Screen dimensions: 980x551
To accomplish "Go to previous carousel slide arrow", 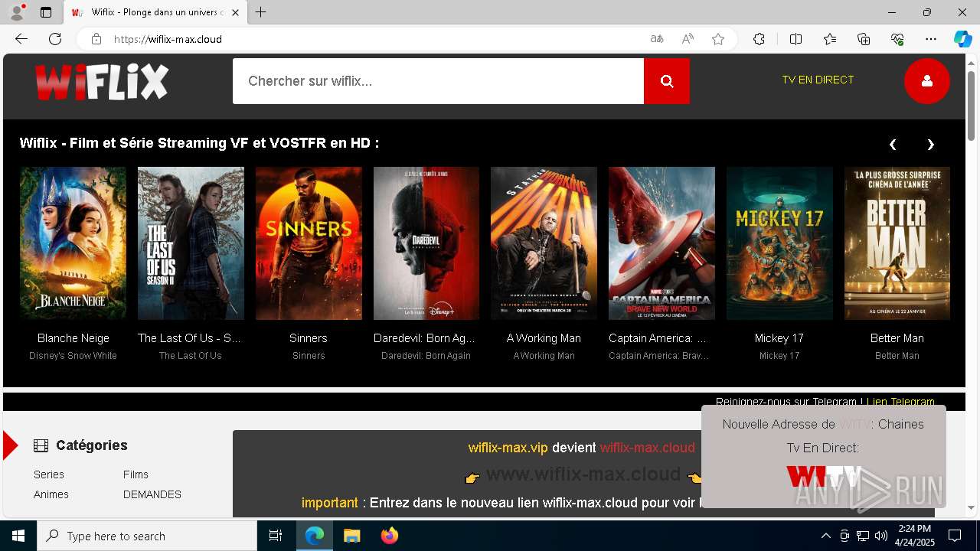I will click(893, 144).
